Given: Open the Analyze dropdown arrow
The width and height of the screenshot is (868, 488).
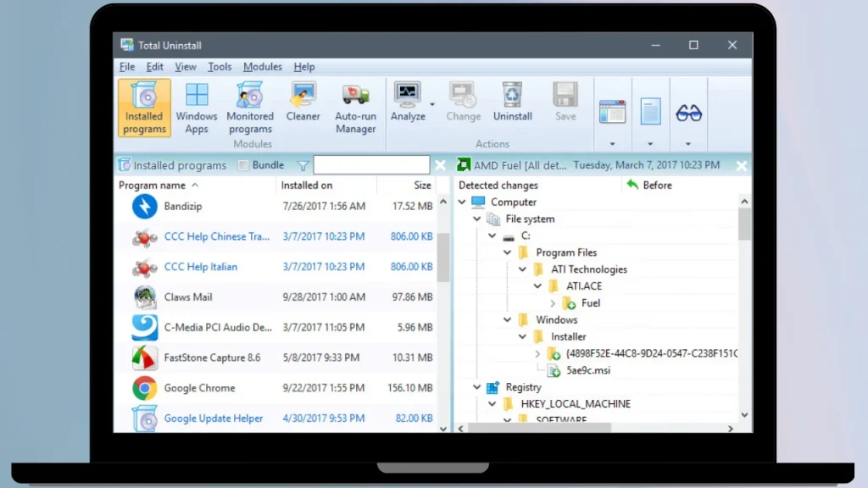Looking at the screenshot, I should [432, 104].
